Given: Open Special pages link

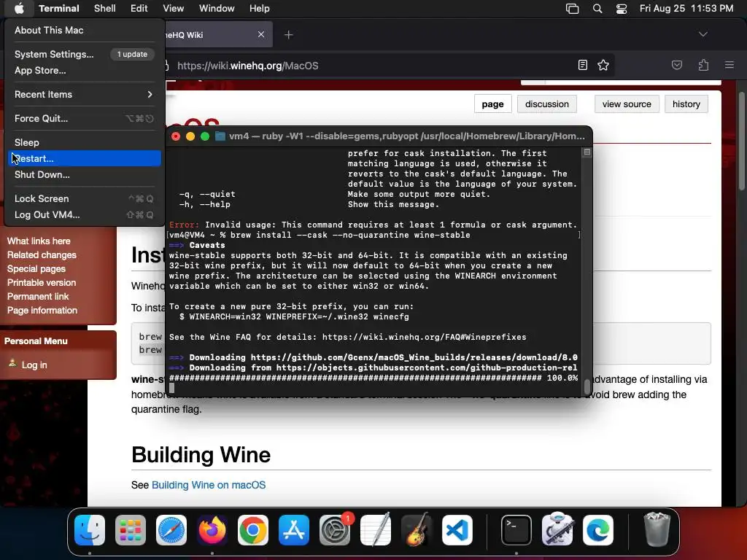Looking at the screenshot, I should (36, 268).
